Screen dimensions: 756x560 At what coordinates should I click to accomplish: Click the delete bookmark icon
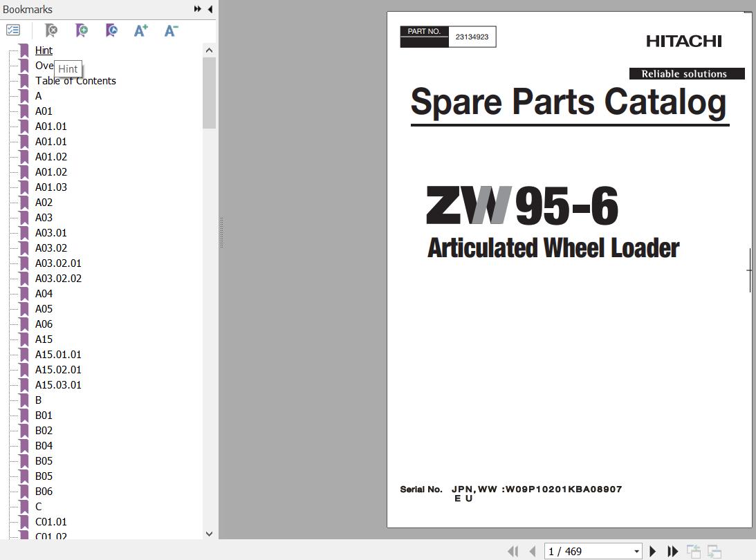click(51, 30)
